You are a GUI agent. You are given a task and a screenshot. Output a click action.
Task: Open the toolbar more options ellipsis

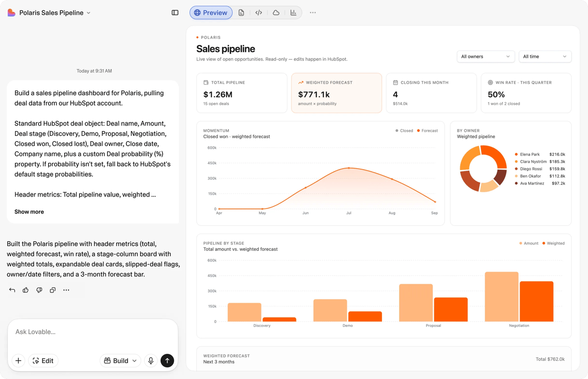[x=313, y=13]
